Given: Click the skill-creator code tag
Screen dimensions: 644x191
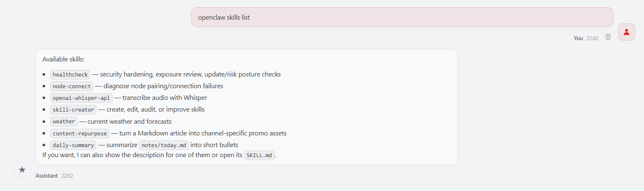Looking at the screenshot, I should [73, 110].
